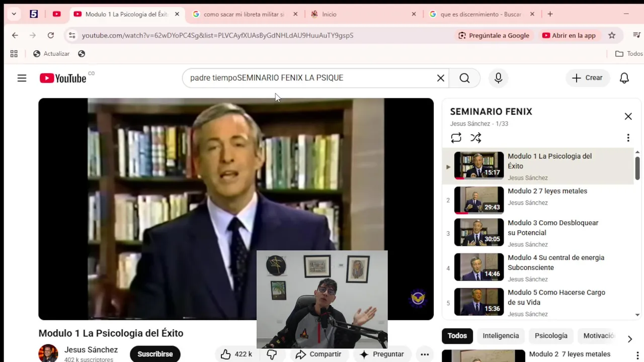644x362 pixels.
Task: Switch to pinned YouTube tab
Action: pyautogui.click(x=56, y=14)
